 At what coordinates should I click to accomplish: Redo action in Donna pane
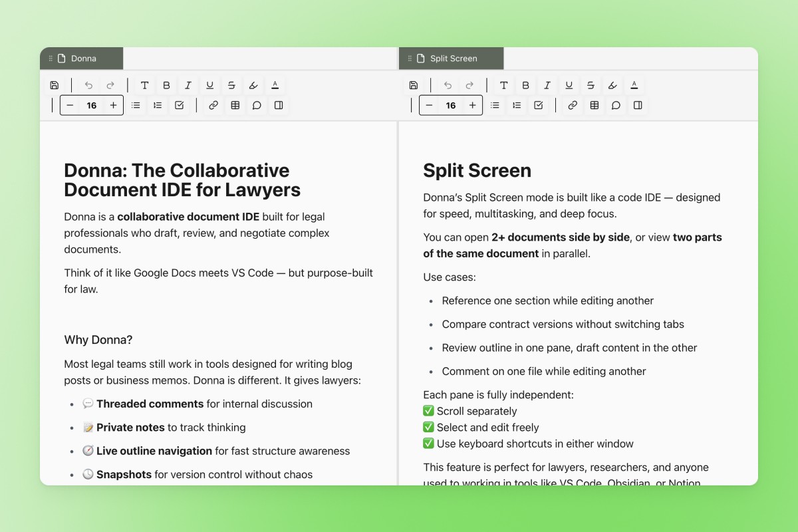click(x=110, y=85)
